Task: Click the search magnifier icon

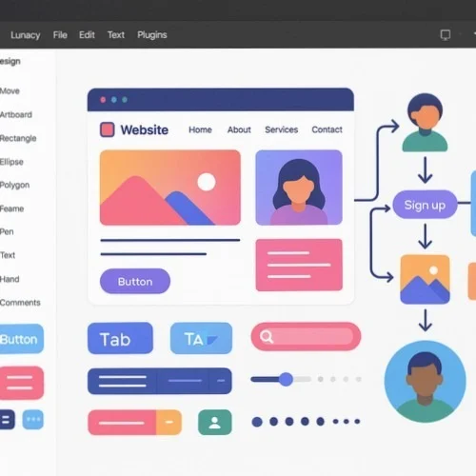Action: 267,337
